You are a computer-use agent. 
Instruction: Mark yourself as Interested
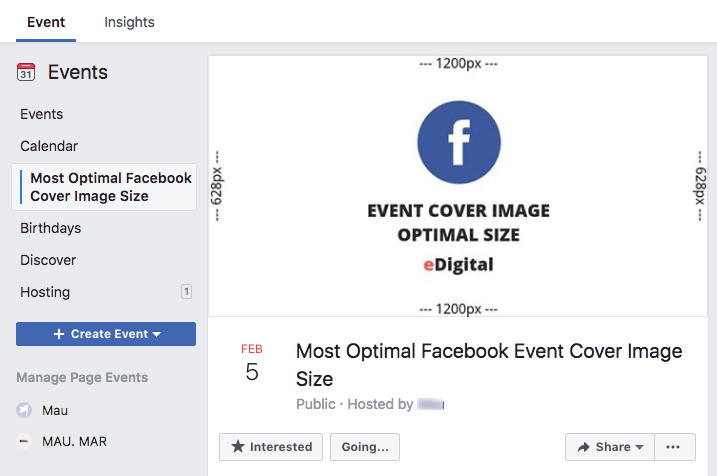[271, 447]
